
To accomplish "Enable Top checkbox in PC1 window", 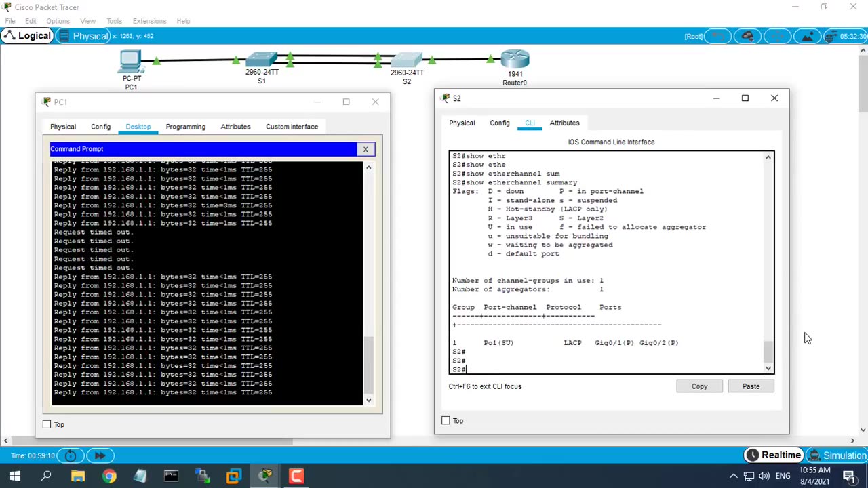I will 47,424.
